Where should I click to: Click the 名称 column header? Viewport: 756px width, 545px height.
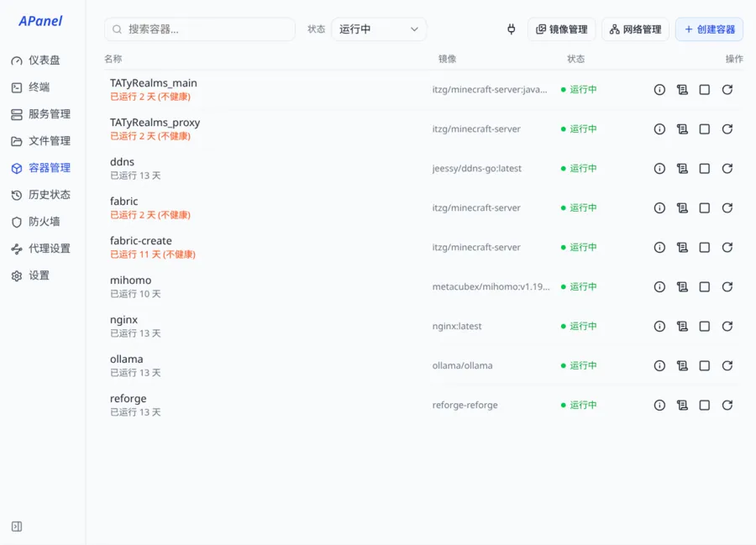click(113, 59)
